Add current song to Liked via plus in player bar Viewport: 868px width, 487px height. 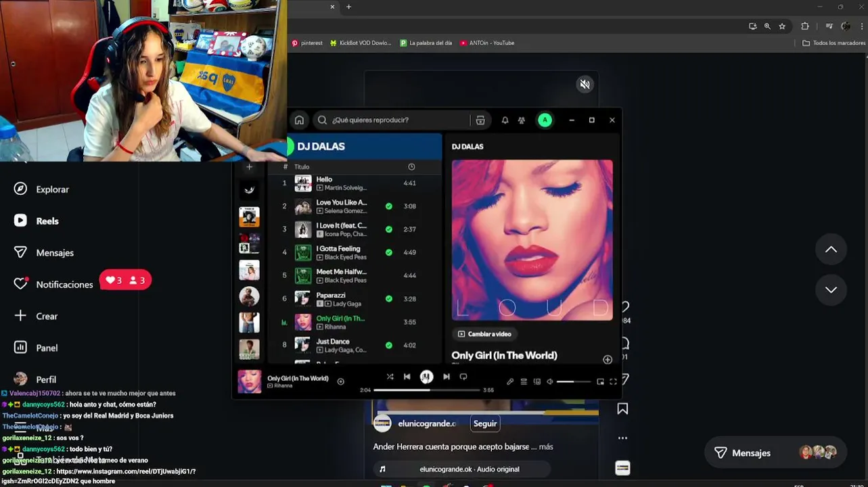point(341,381)
